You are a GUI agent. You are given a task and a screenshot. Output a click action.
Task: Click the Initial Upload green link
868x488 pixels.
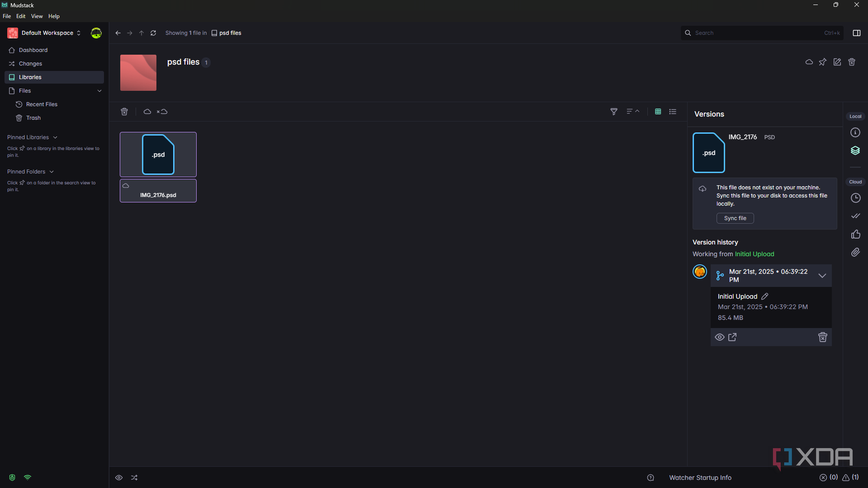tap(755, 254)
